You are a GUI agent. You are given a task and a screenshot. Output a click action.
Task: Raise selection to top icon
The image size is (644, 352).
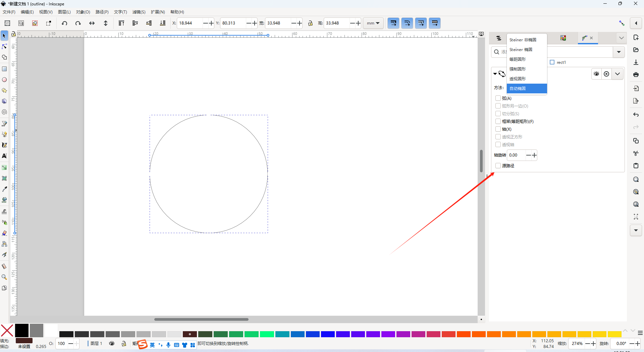pyautogui.click(x=121, y=23)
